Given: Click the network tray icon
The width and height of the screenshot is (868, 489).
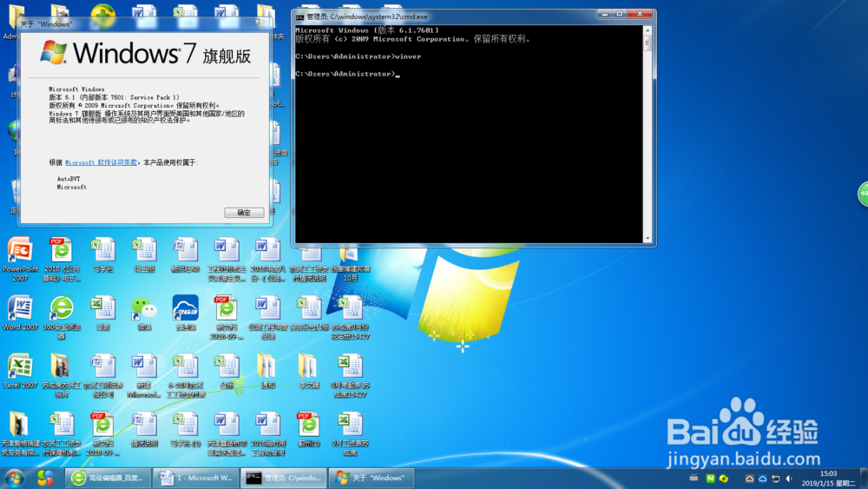Looking at the screenshot, I should pos(775,479).
